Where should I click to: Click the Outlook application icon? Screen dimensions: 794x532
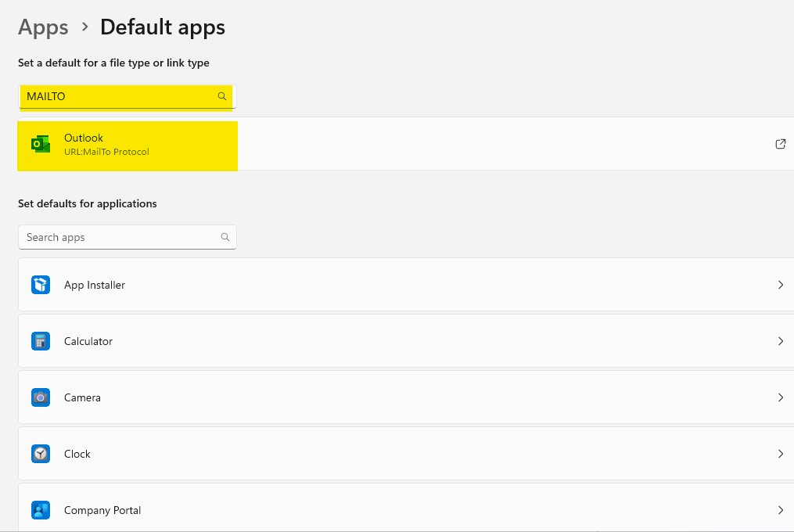pos(40,144)
